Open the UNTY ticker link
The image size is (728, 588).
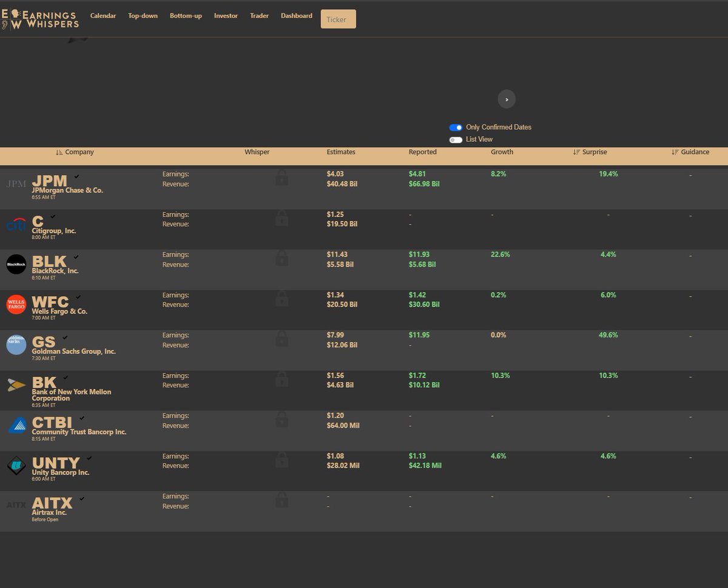coord(56,463)
